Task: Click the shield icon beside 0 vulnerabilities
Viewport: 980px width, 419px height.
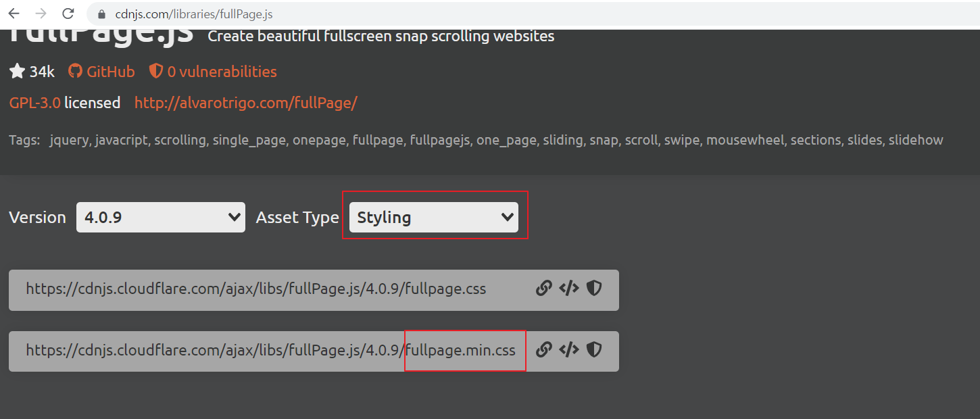Action: (x=156, y=71)
